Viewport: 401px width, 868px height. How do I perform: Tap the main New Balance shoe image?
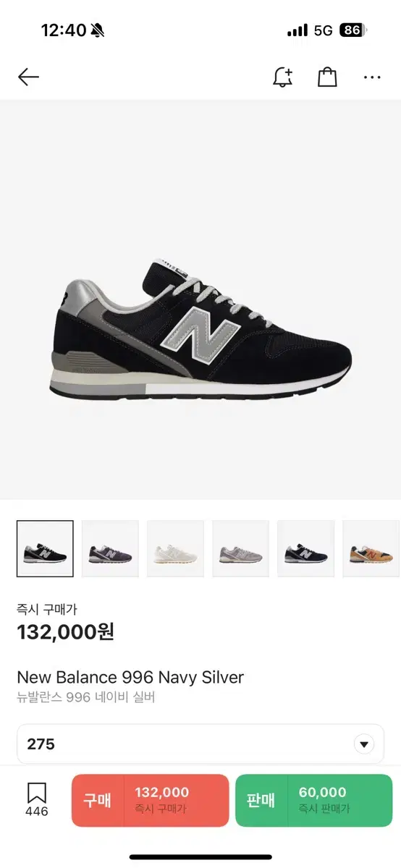coord(200,329)
